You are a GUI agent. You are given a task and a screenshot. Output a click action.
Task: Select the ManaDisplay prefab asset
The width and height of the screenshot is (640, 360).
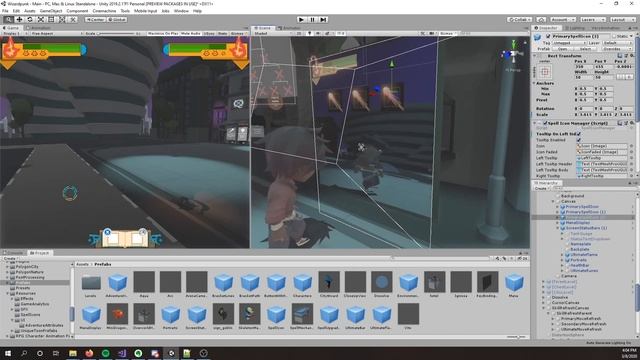coord(91,316)
